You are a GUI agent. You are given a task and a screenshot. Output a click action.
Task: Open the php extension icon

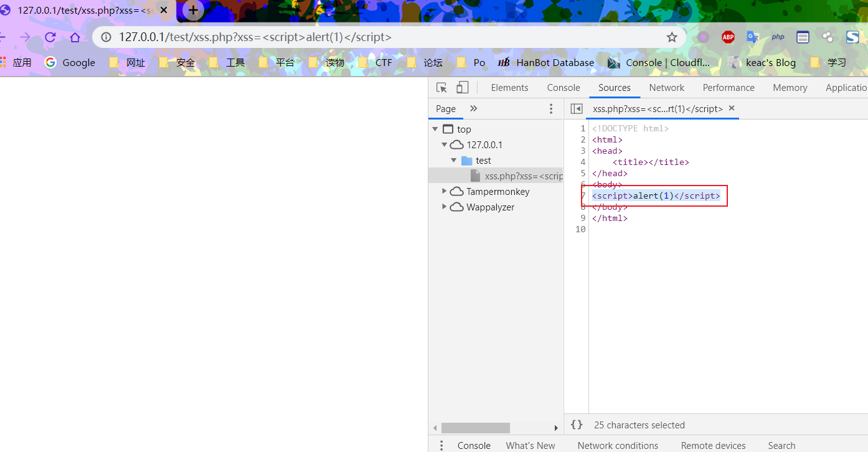pos(778,37)
